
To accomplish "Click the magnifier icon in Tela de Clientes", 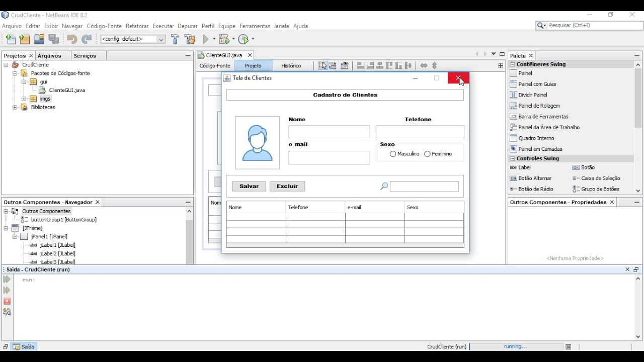I will (x=384, y=187).
